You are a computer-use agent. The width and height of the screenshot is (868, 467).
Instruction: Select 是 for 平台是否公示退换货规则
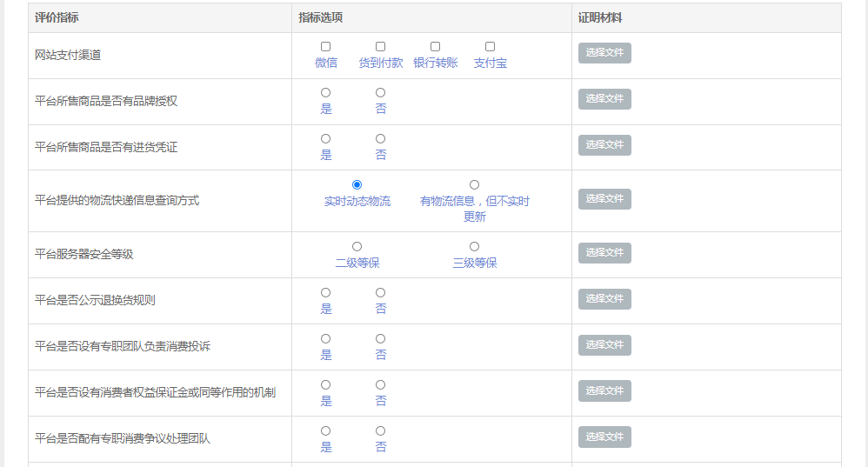tap(325, 292)
